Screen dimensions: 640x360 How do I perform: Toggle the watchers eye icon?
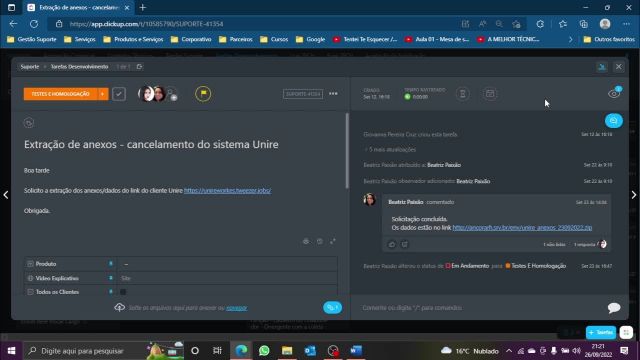[614, 93]
